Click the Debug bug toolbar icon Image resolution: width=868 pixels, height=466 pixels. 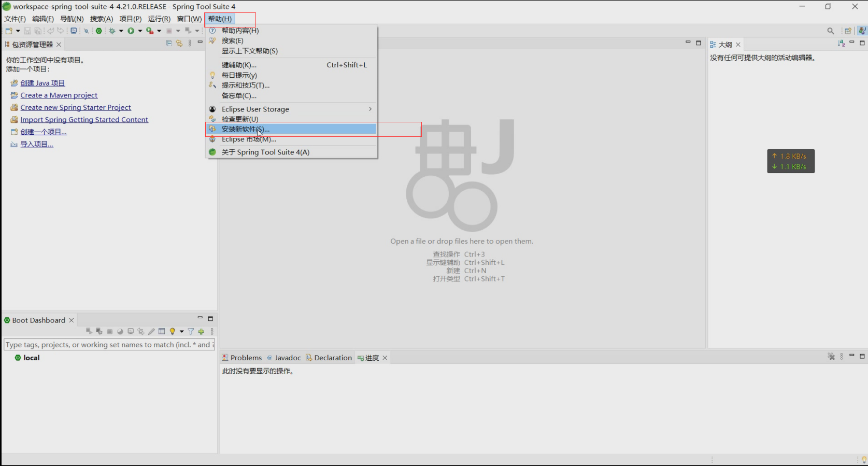[x=112, y=31]
